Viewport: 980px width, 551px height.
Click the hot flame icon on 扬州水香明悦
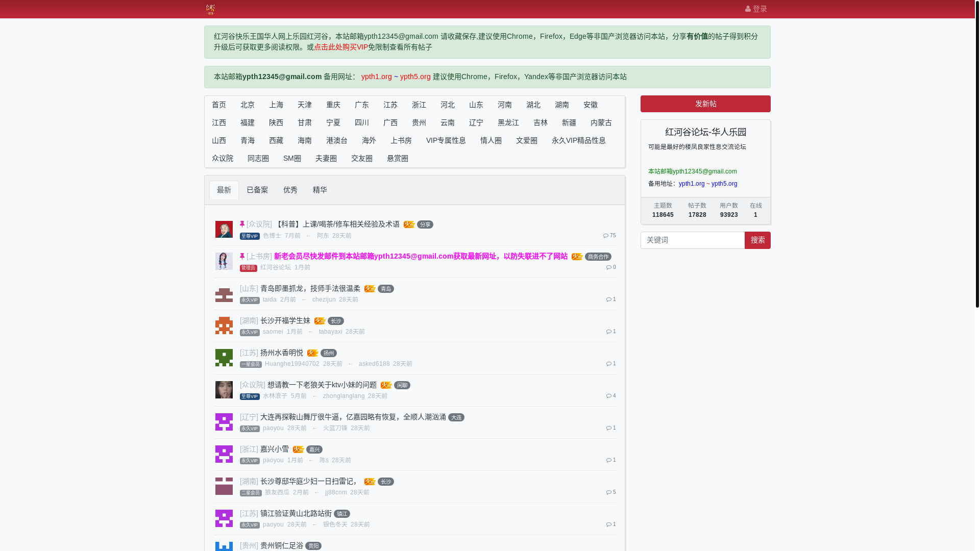[x=312, y=353]
